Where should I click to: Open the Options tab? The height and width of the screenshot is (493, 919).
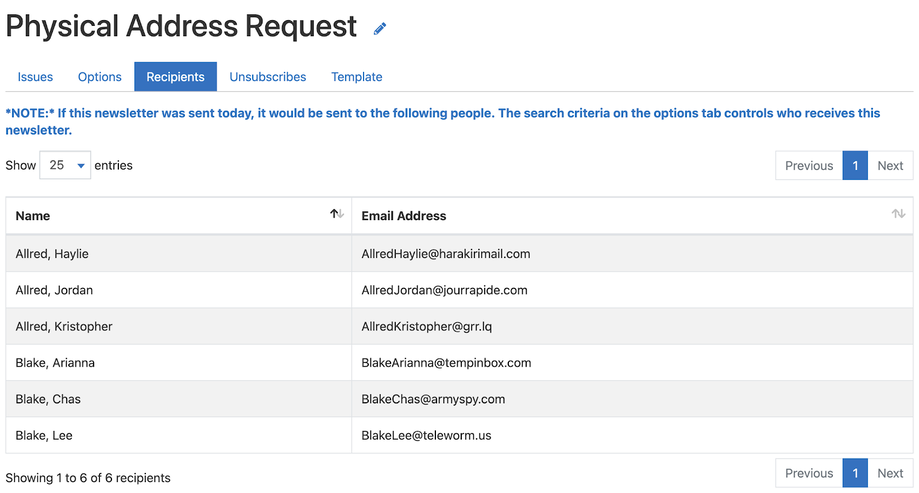(100, 77)
